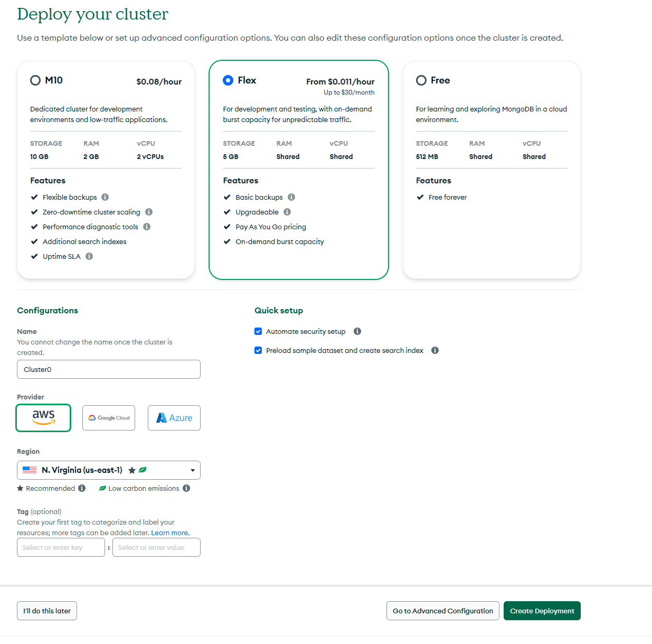Click the Recommended star info icon
This screenshot has width=652, height=644.
(82, 488)
